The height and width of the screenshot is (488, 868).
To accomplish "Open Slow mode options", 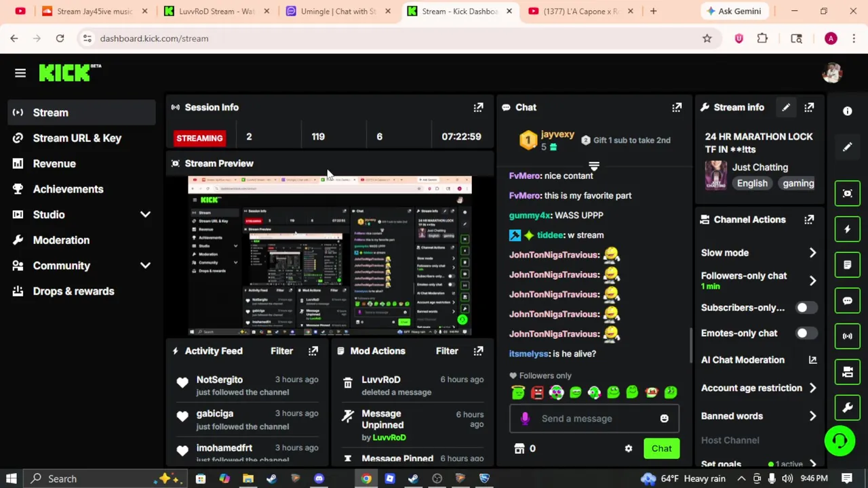I will click(x=759, y=253).
